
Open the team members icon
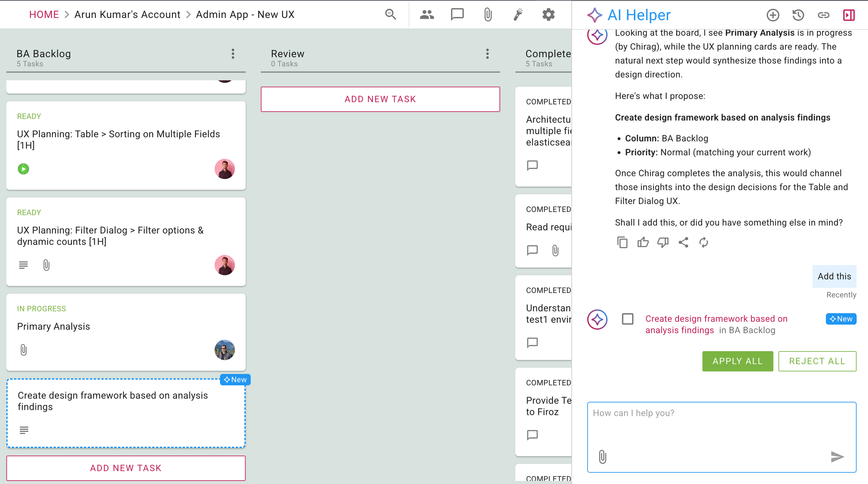tap(427, 15)
